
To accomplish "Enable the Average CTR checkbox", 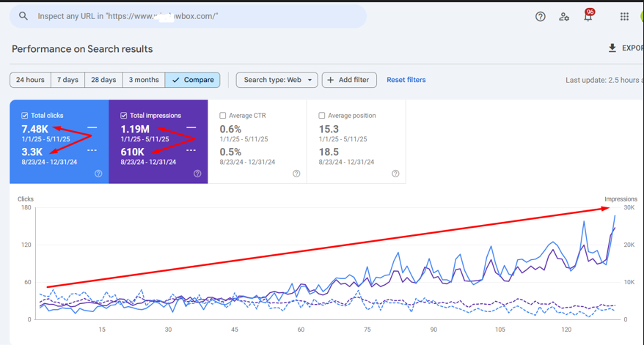I will [x=223, y=116].
